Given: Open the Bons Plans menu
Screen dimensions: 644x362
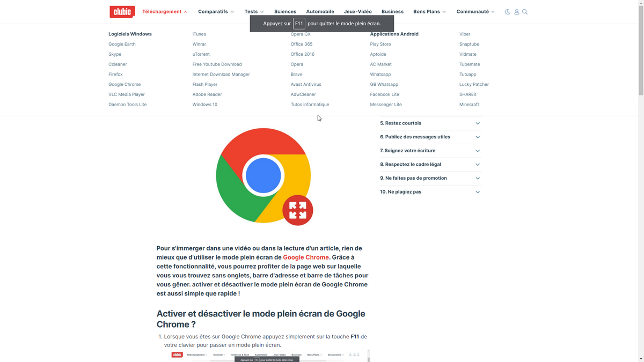Looking at the screenshot, I should (x=429, y=12).
